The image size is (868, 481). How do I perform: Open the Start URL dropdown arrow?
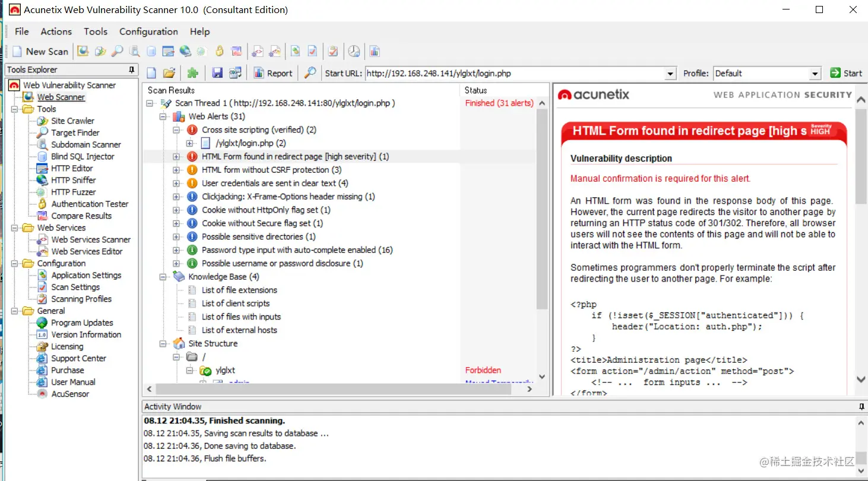tap(670, 74)
